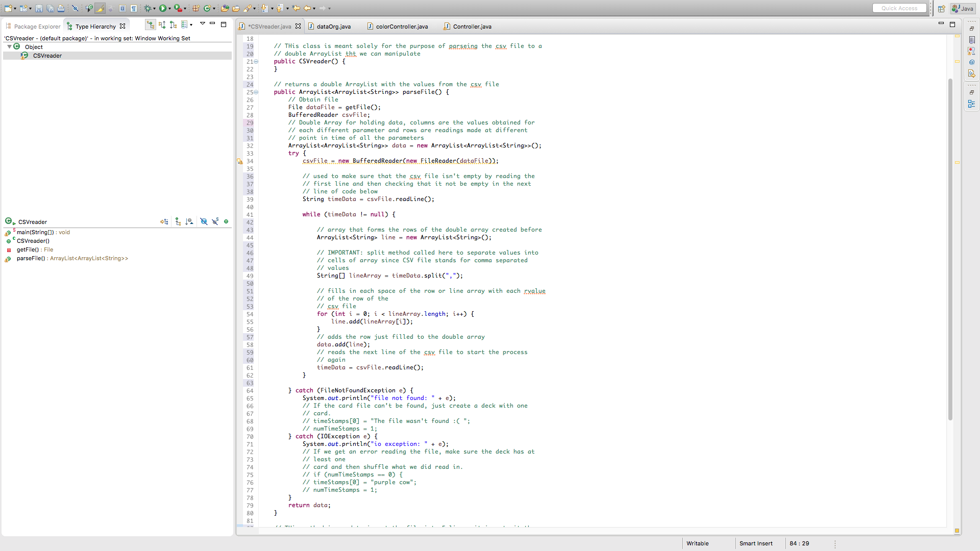Click the Next Annotation arrow icon
The image size is (980, 551).
coord(264,8)
